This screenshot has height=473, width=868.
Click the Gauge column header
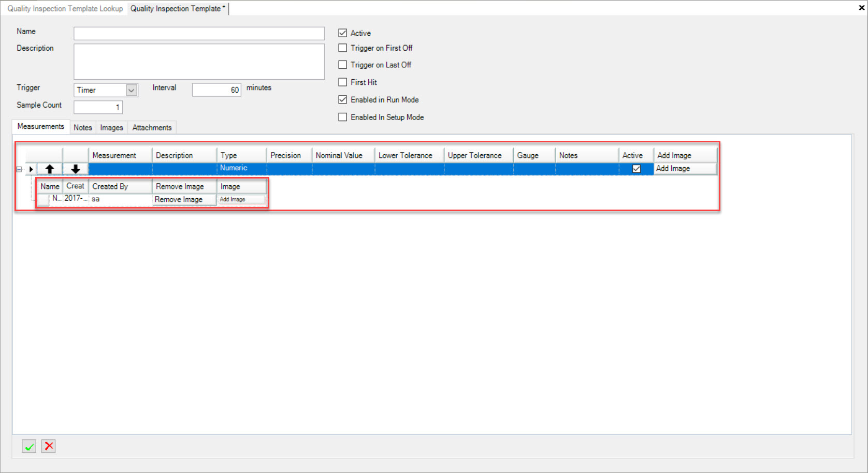534,155
